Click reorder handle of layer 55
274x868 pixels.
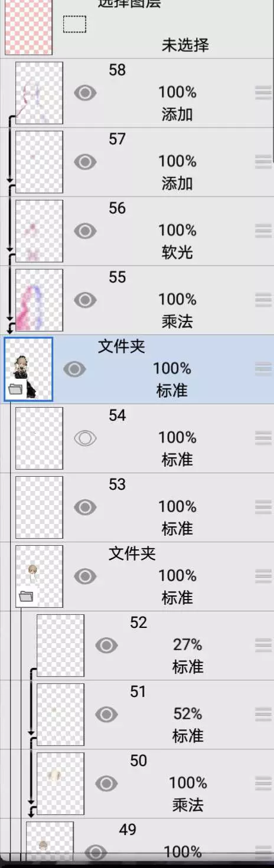point(263,299)
